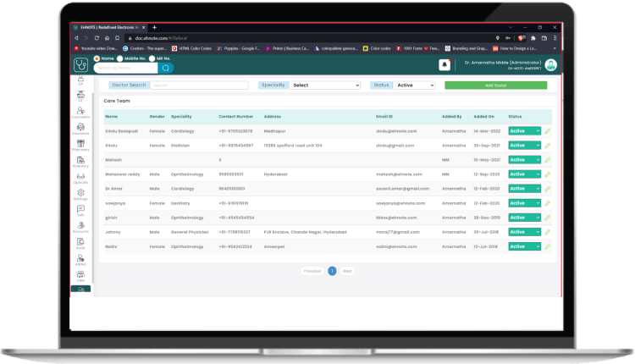This screenshot has width=635, height=364.
Task: Click the magnifier search button in header
Action: (x=167, y=69)
